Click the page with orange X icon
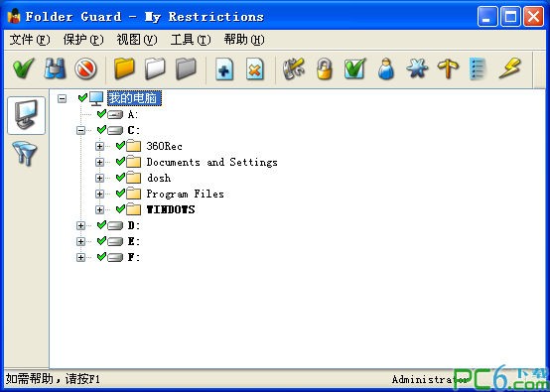The height and width of the screenshot is (392, 550). click(255, 68)
